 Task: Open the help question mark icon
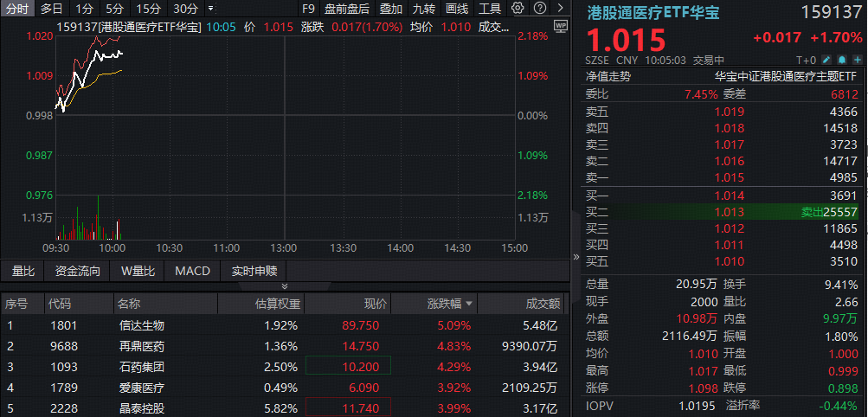tap(540, 9)
